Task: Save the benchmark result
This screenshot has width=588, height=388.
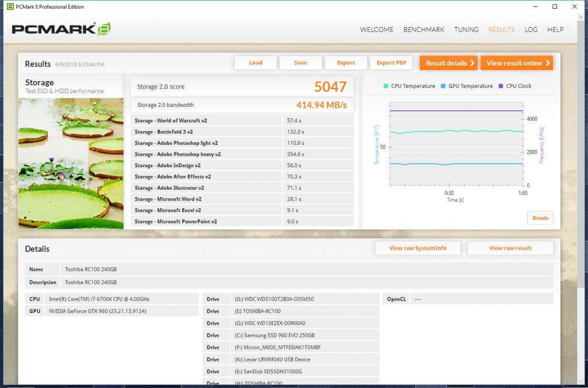Action: 300,63
